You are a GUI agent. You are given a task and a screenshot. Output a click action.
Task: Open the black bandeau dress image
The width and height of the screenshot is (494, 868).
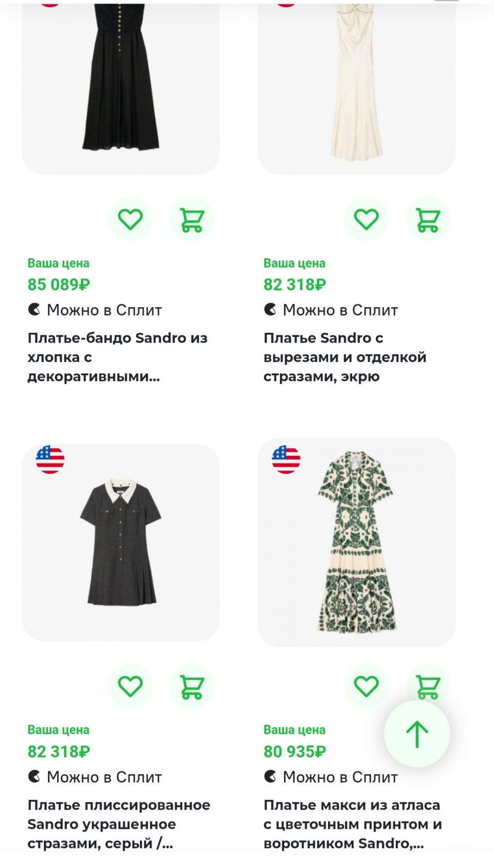(x=121, y=84)
